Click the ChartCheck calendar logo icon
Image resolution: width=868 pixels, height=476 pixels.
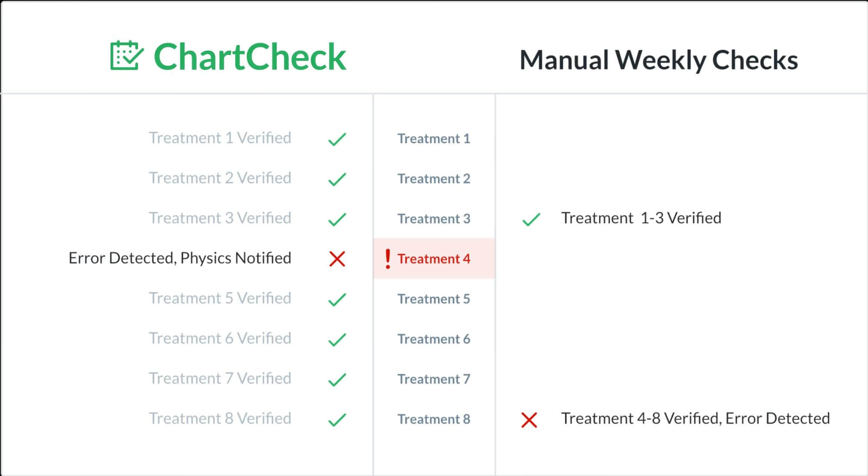tap(126, 56)
